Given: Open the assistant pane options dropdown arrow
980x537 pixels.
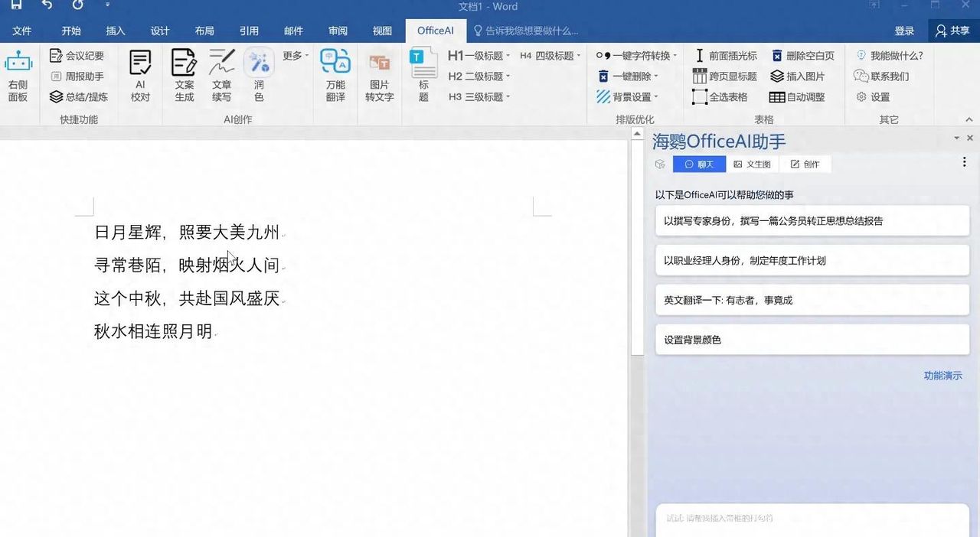Looking at the screenshot, I should [x=956, y=138].
